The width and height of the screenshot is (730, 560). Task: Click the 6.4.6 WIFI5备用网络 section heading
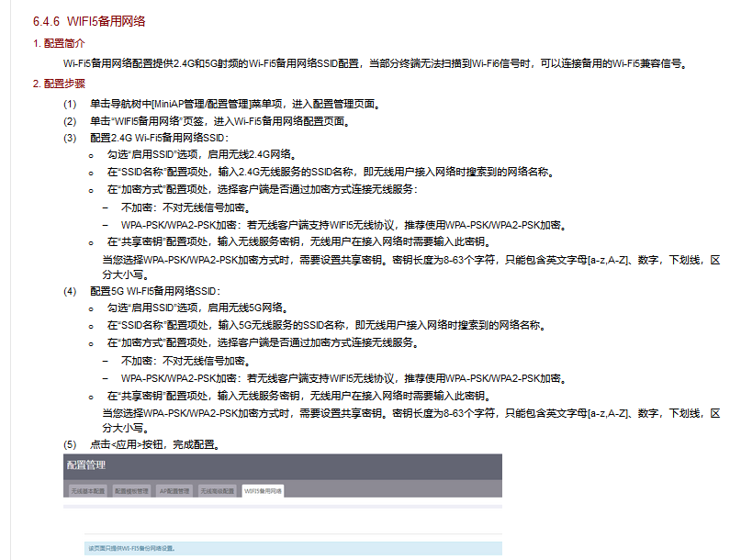[x=89, y=21]
